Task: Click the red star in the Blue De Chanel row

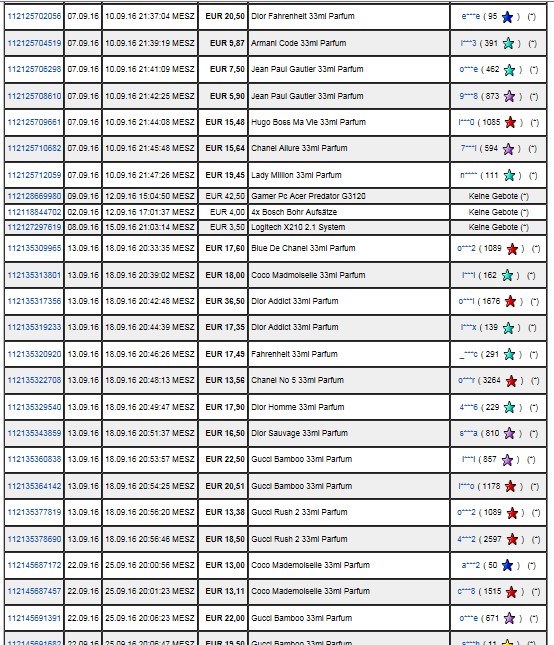Action: [x=512, y=249]
